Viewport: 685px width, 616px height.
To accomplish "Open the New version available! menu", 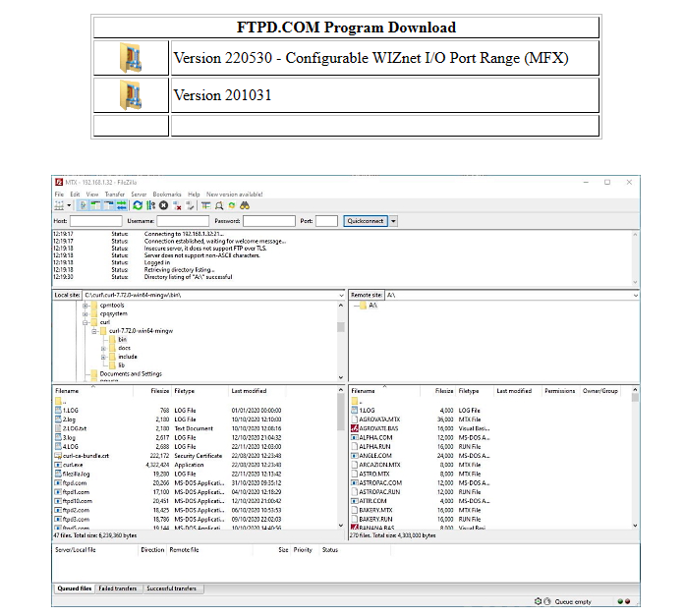I will click(x=235, y=195).
